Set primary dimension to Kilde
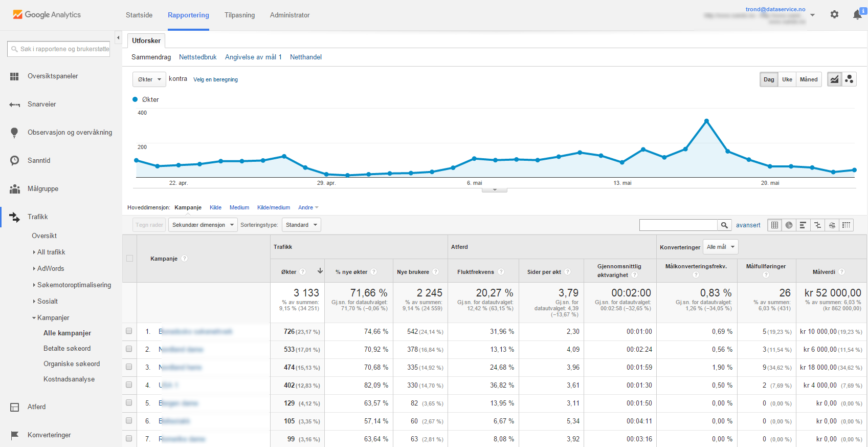The height and width of the screenshot is (447, 868). click(x=215, y=208)
